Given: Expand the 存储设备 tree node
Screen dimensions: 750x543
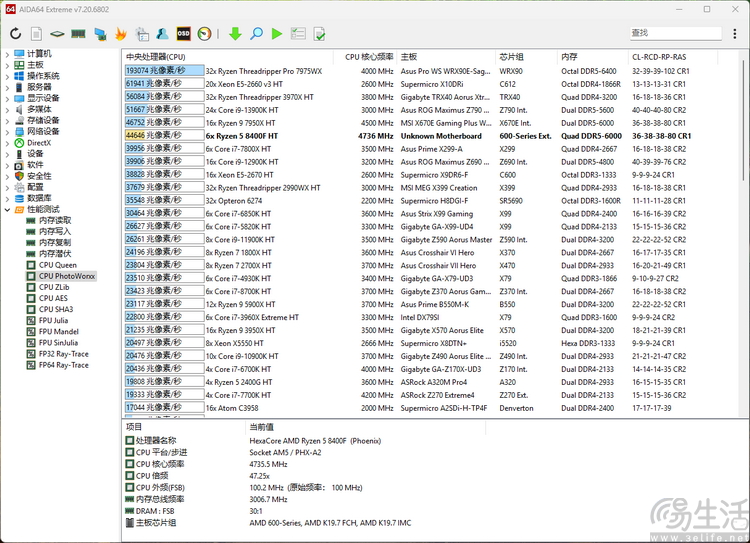Looking at the screenshot, I should [x=7, y=120].
